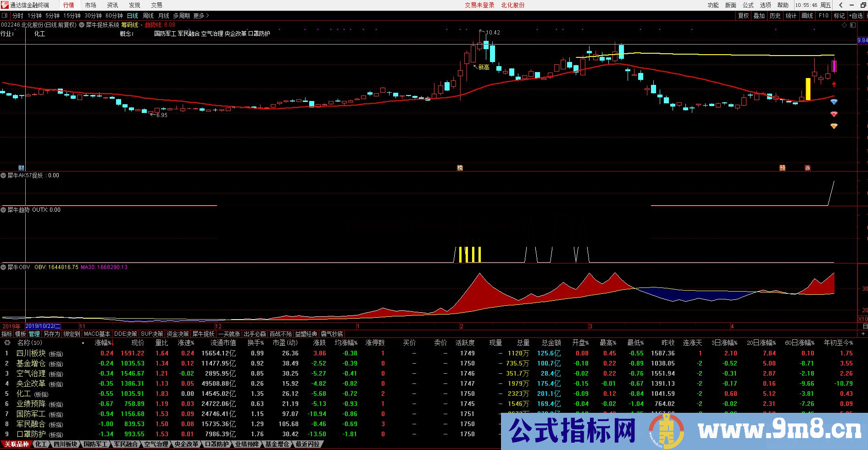The image size is (868, 450).
Task: Click the 交易未登录 login link
Action: [479, 5]
